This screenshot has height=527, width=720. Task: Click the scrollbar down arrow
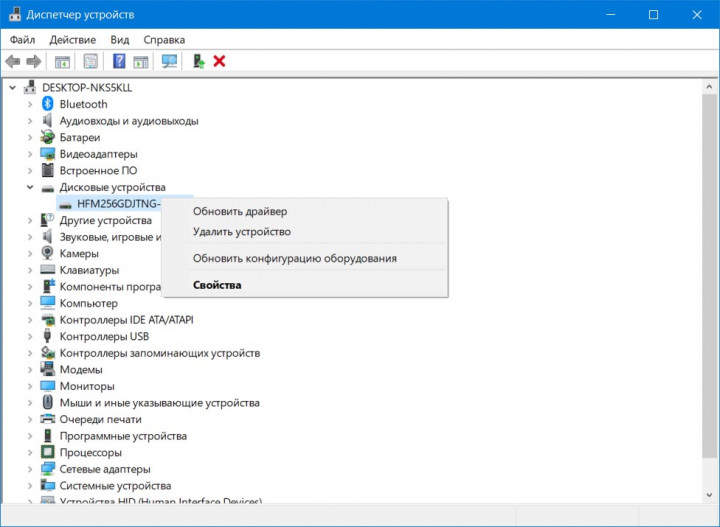(709, 495)
